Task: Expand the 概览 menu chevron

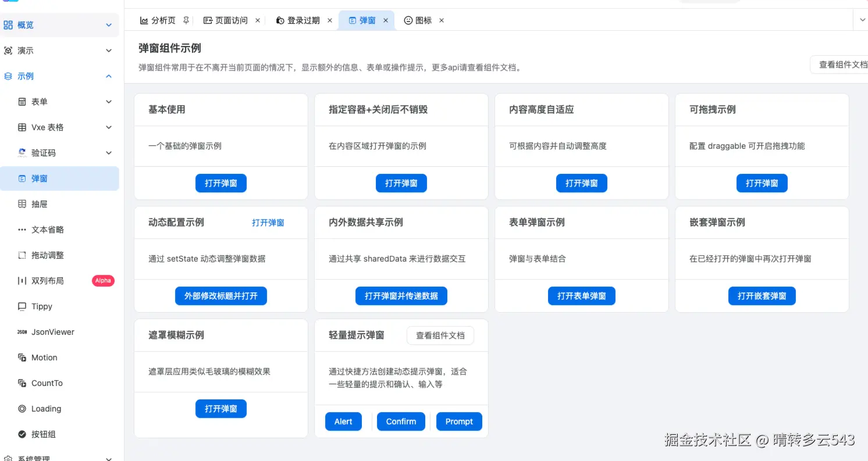Action: (109, 25)
